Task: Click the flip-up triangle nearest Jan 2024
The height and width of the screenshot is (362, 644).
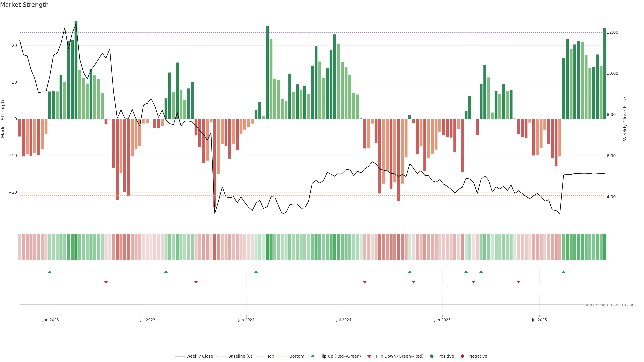Action: click(x=256, y=272)
